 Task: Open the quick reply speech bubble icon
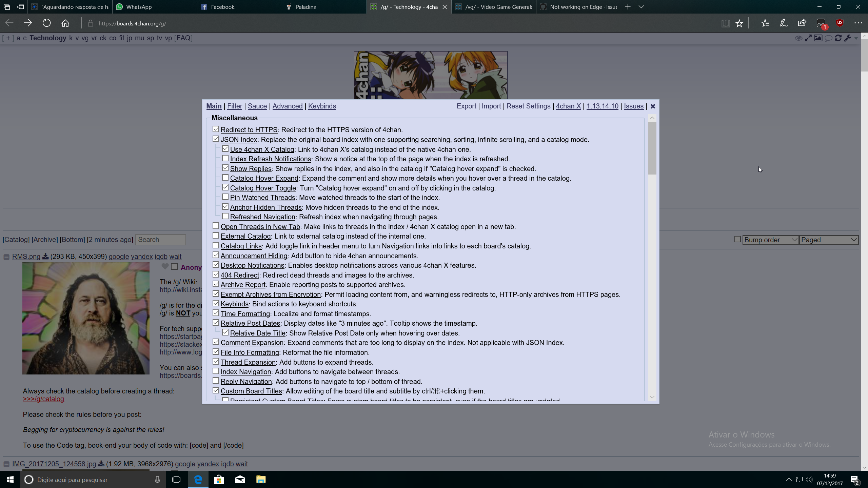(x=828, y=38)
